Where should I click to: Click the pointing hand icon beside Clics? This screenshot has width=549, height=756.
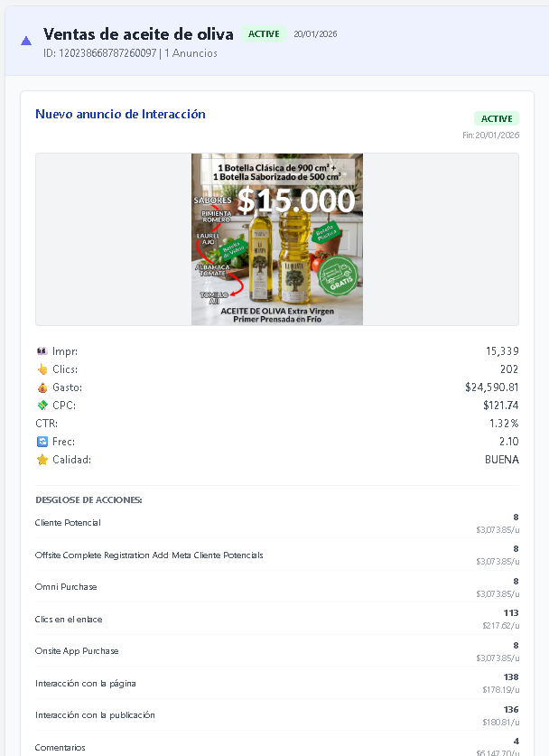(41, 369)
